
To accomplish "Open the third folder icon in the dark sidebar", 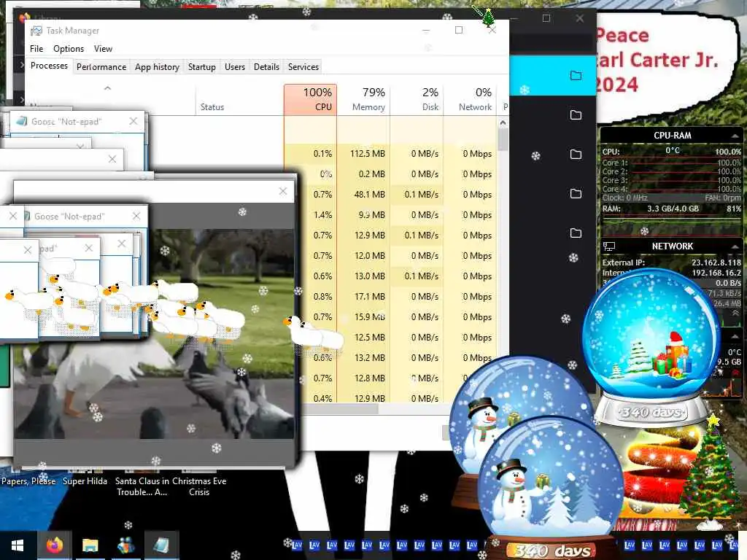I will pyautogui.click(x=576, y=155).
